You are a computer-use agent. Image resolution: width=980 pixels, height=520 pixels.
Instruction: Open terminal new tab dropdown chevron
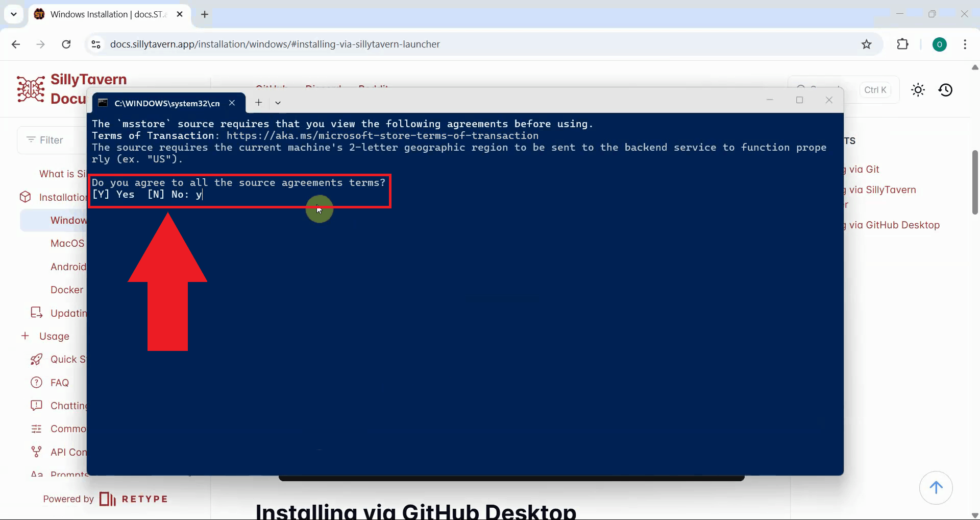click(x=278, y=103)
